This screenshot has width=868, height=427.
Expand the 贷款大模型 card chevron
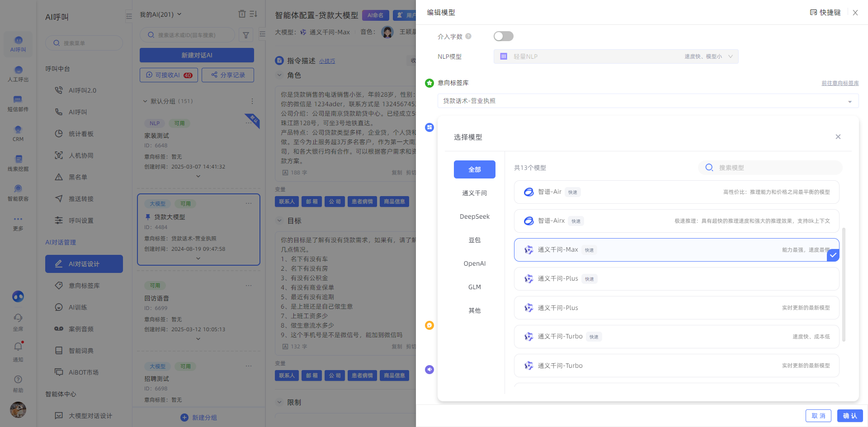click(x=198, y=258)
